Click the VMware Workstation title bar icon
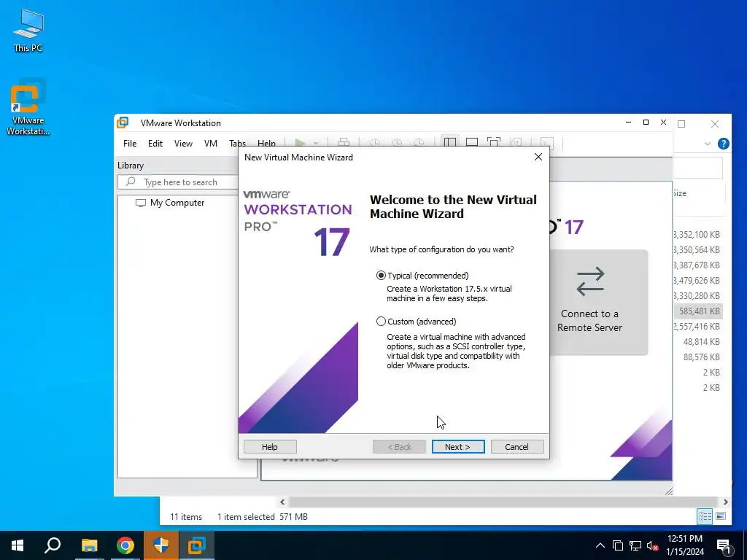This screenshot has width=747, height=560. pos(123,122)
